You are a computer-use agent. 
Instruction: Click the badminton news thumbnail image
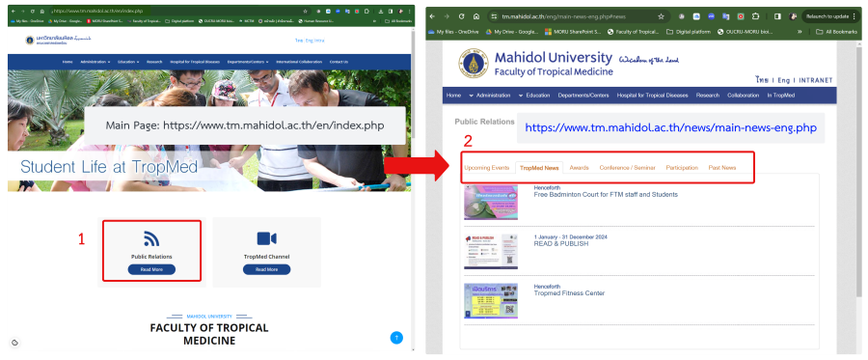point(491,202)
